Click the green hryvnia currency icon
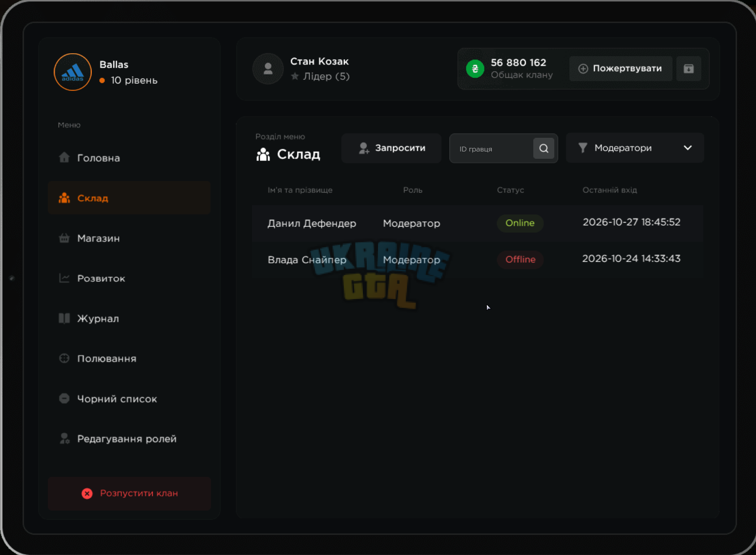This screenshot has width=756, height=555. [475, 69]
